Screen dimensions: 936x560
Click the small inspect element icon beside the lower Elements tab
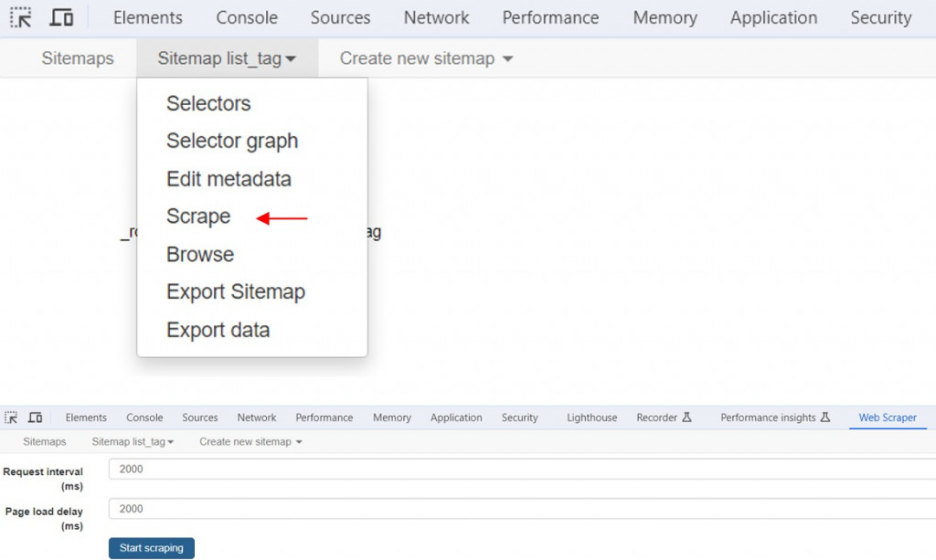[x=12, y=417]
